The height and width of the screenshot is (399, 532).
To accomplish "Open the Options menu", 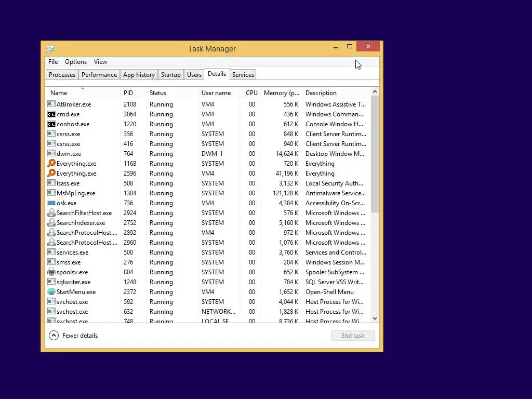I will click(x=76, y=62).
